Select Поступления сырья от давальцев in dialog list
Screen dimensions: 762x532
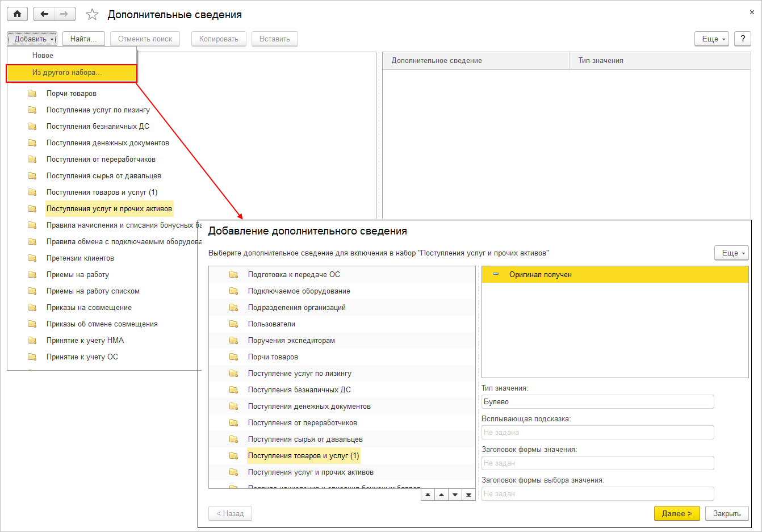[x=305, y=439]
